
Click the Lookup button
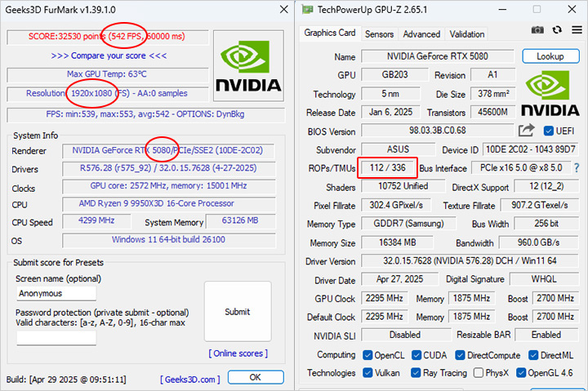pos(550,56)
